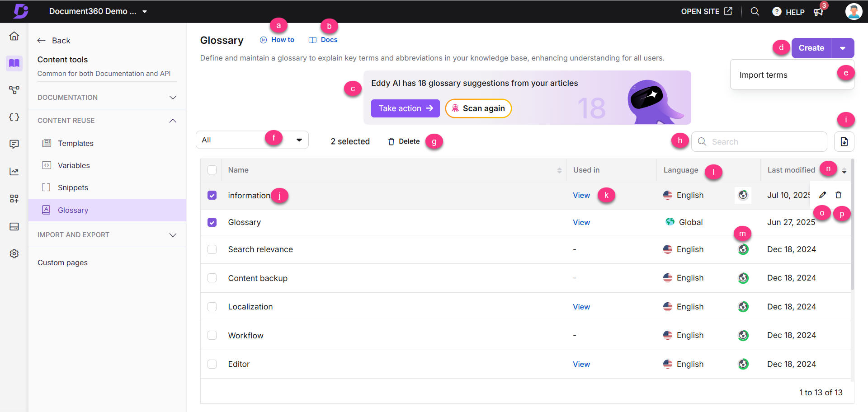Open the Create button dropdown arrow
Screen dimensions: 868x412
click(x=843, y=48)
